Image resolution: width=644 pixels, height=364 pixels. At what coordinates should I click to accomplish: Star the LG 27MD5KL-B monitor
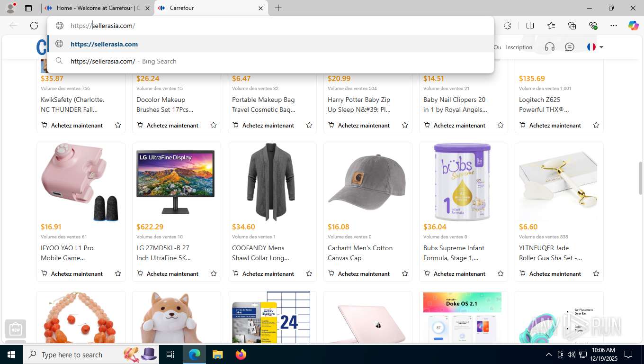point(214,273)
